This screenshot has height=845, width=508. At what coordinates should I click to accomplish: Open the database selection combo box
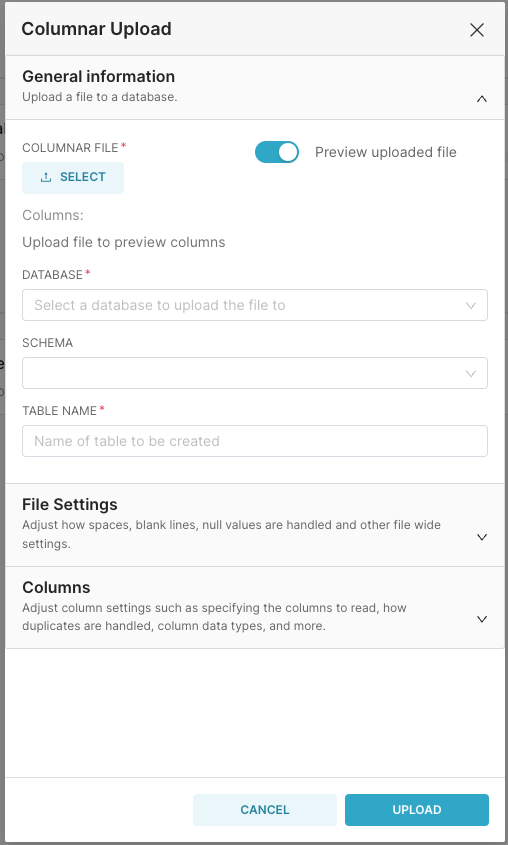point(255,305)
